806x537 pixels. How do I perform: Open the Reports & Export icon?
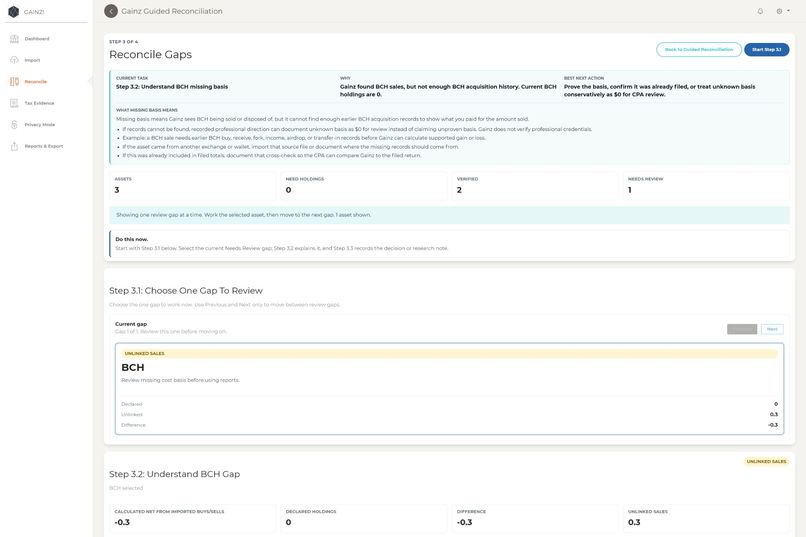click(x=14, y=146)
